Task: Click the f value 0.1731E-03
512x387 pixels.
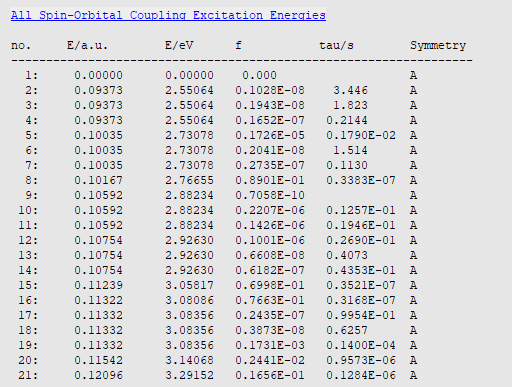Action: (270, 345)
